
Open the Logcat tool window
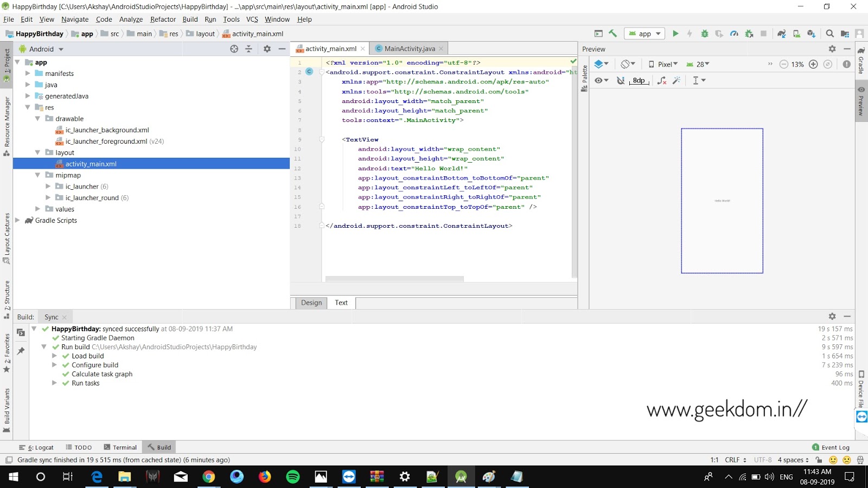tap(36, 447)
